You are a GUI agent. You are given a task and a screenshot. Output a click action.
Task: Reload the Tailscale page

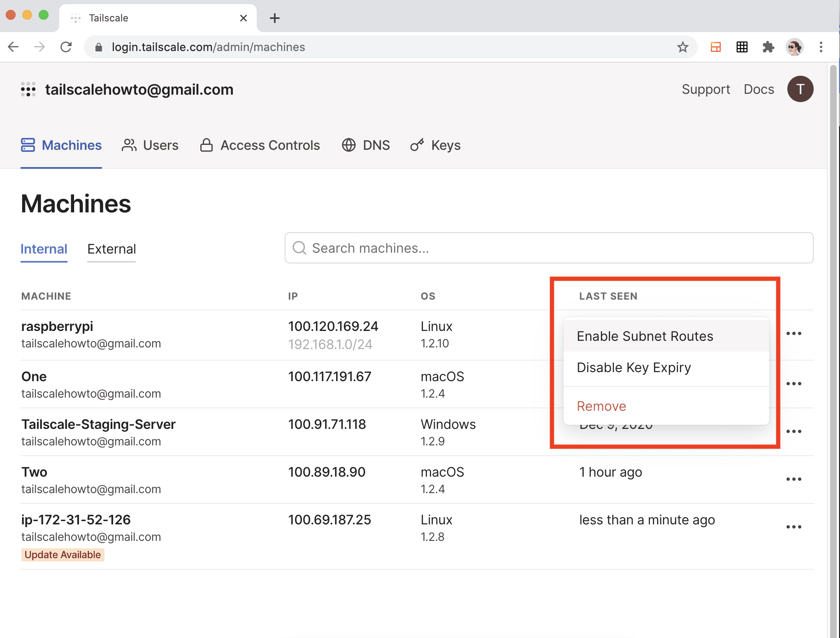[x=66, y=47]
